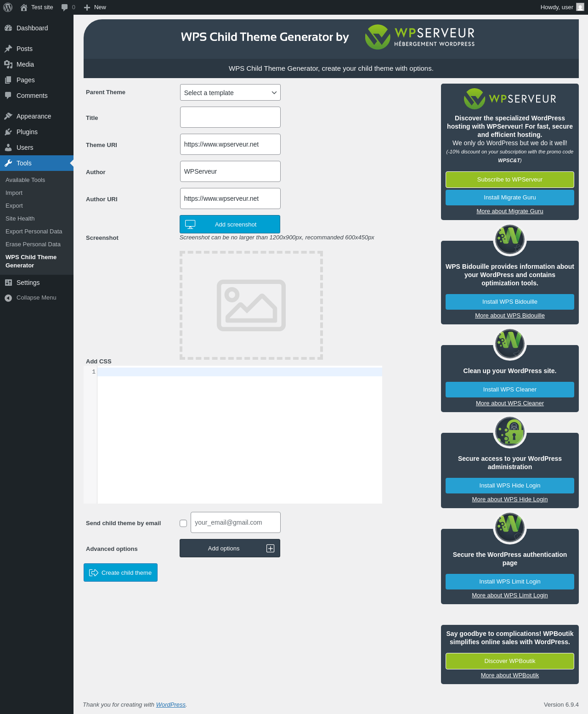588x714 pixels.
Task: Open the Parent Theme template dropdown
Action: coord(230,92)
